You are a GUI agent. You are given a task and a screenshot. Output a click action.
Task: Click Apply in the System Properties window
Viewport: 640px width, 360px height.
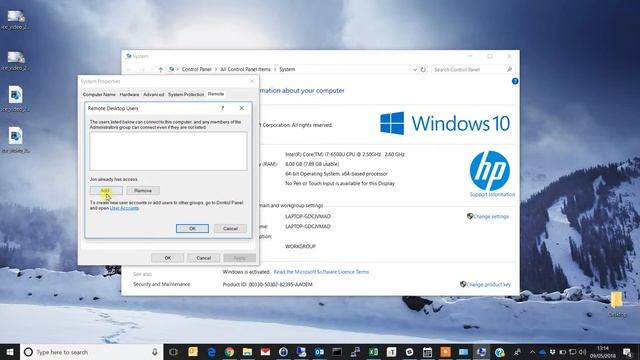240,258
